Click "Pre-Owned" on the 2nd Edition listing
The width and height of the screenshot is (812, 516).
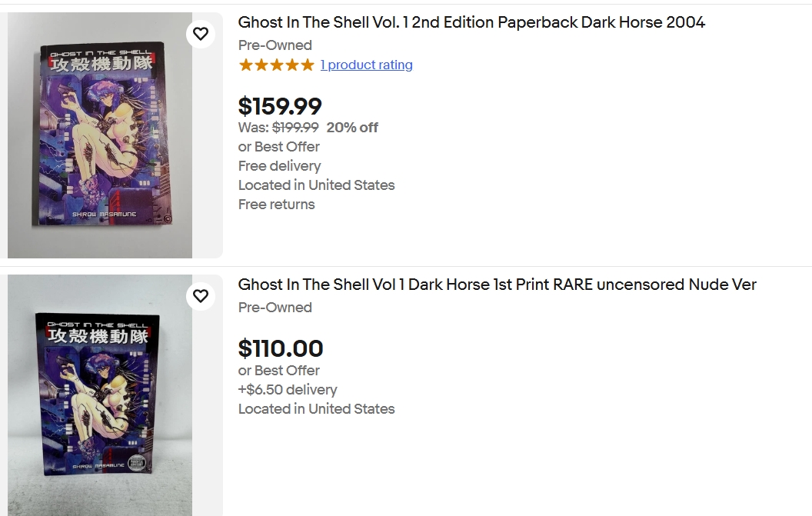coord(275,45)
